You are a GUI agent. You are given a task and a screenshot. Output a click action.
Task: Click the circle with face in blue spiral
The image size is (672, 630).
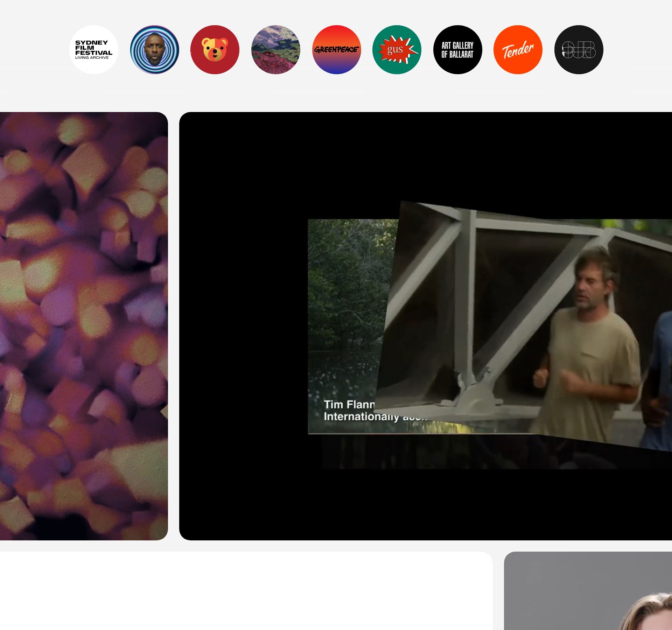tap(154, 50)
